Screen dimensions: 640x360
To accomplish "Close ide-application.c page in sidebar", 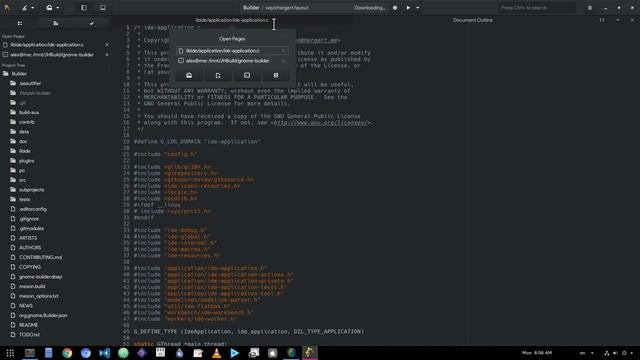I will (107, 44).
